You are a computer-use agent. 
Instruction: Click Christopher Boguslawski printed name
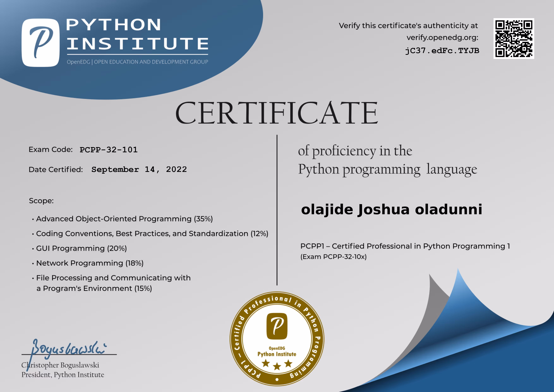click(x=60, y=365)
